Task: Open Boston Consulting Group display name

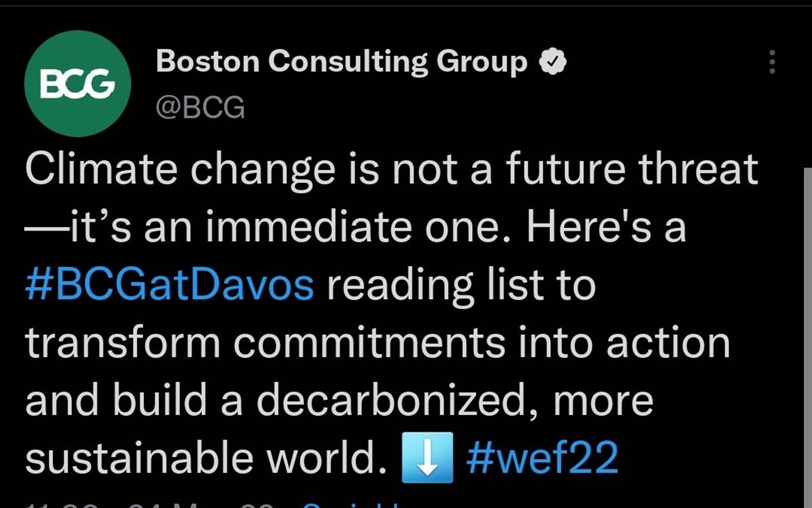Action: (x=342, y=61)
